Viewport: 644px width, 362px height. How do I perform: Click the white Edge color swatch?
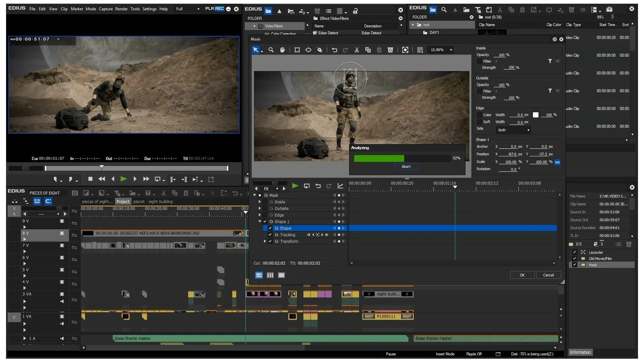point(536,115)
